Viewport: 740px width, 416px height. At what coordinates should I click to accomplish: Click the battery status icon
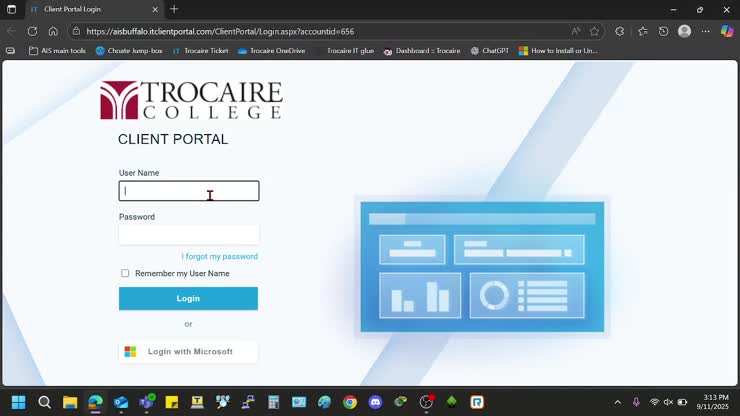point(682,402)
